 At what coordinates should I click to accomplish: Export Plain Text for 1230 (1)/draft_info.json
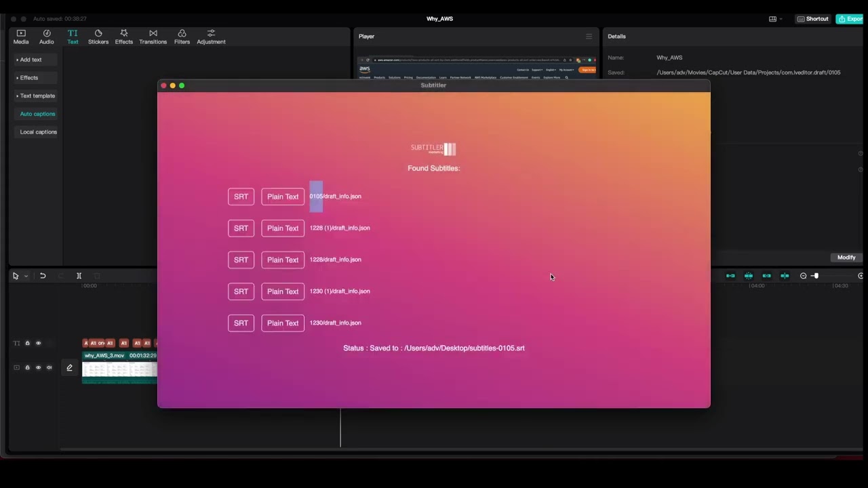point(283,291)
